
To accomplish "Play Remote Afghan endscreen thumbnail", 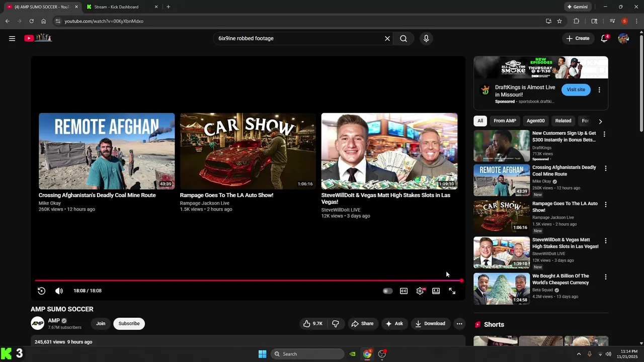I will [107, 151].
